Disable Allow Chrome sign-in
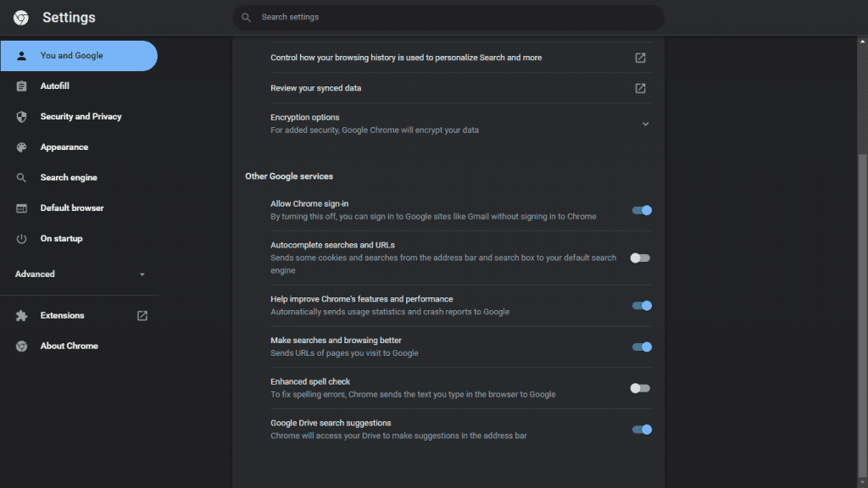The width and height of the screenshot is (868, 488). click(x=643, y=210)
